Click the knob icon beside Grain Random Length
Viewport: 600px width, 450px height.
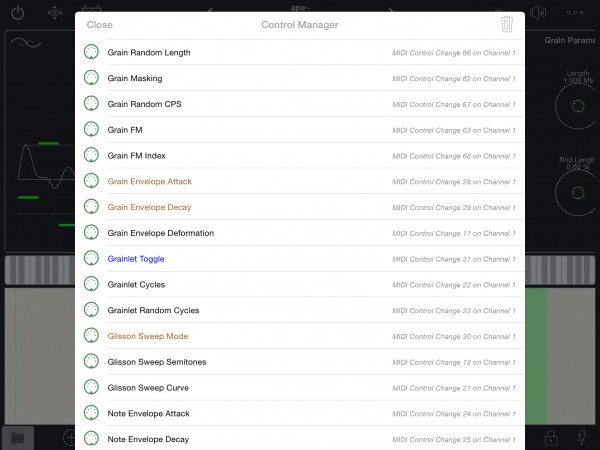click(91, 52)
